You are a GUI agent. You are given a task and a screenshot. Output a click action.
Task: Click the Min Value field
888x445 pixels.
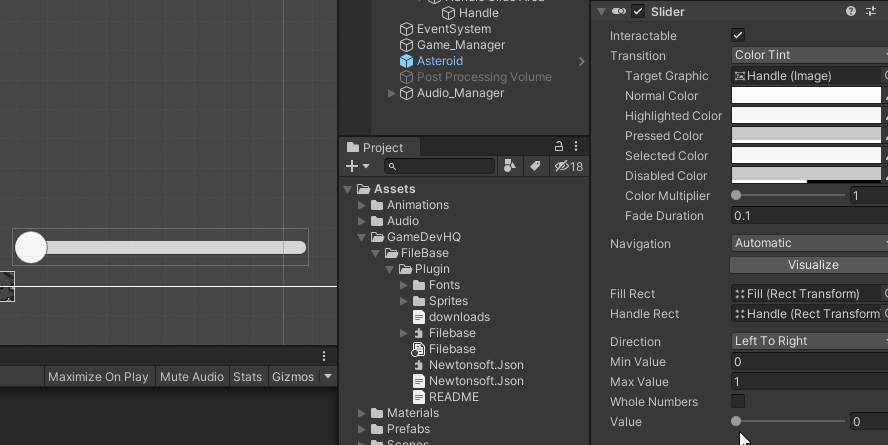point(810,362)
